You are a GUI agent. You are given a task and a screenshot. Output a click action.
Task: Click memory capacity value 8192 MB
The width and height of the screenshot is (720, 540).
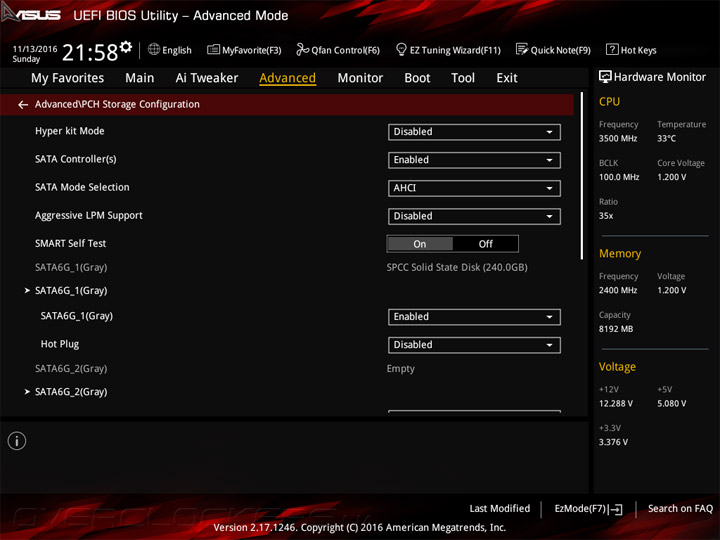pos(616,329)
